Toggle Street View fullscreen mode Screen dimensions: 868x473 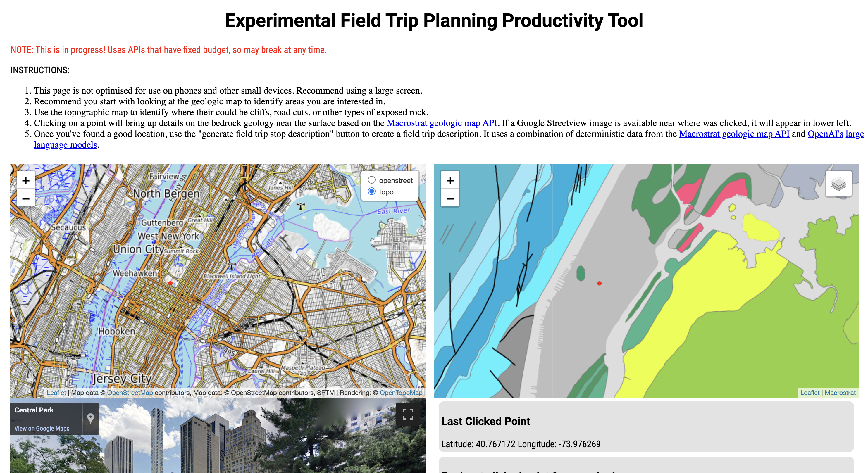408,414
